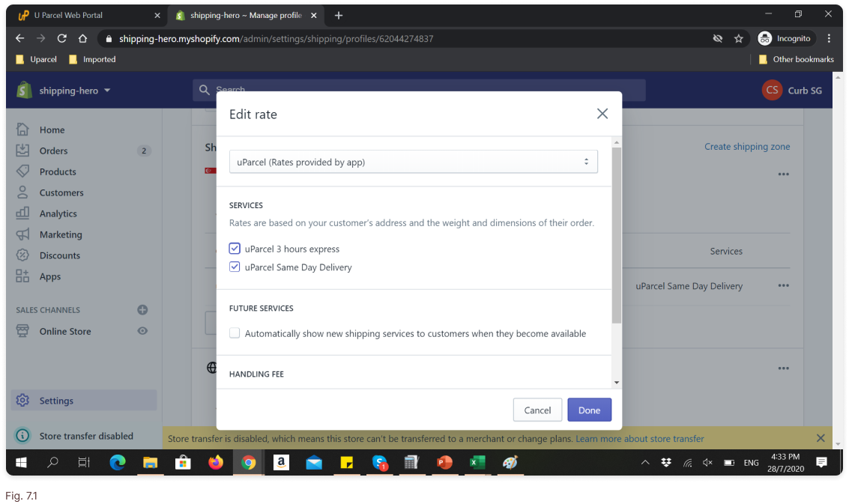Viewport: 849px width, 504px height.
Task: Switch to U Parcel Web Portal tab
Action: pos(89,15)
